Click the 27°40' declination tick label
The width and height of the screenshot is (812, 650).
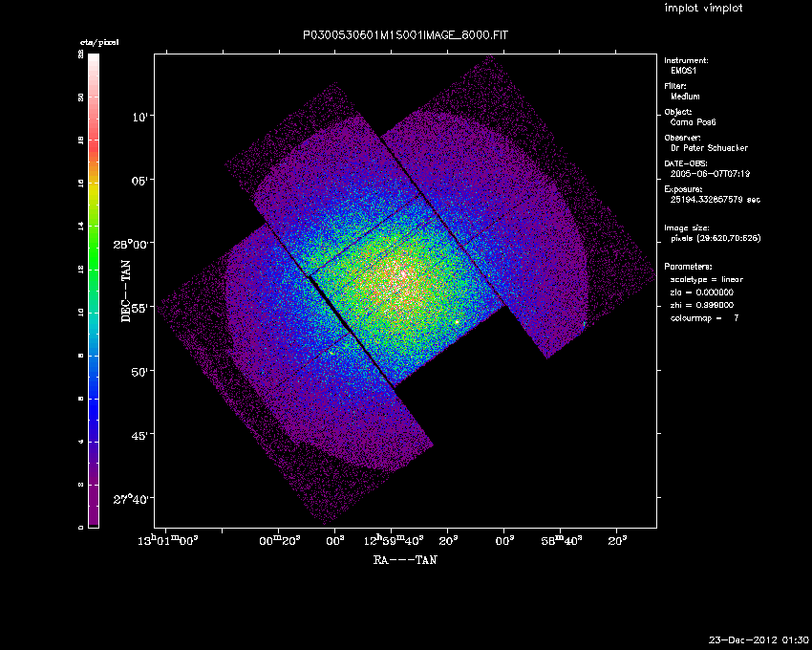pos(130,499)
